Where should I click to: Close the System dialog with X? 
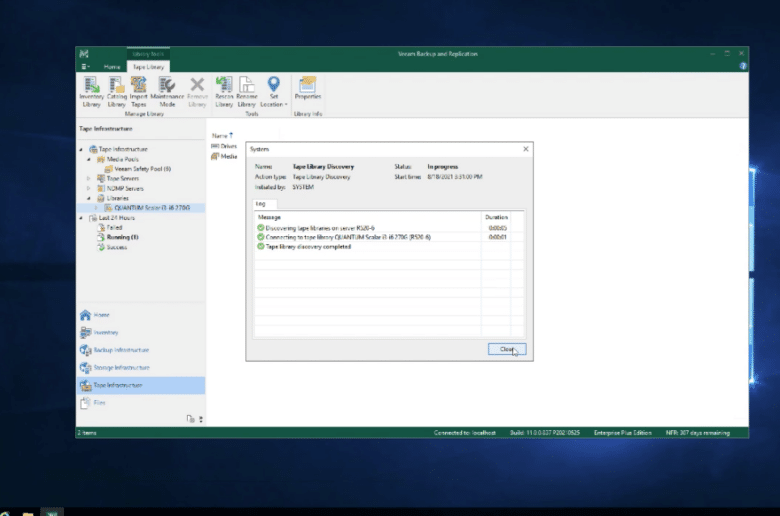click(x=526, y=149)
